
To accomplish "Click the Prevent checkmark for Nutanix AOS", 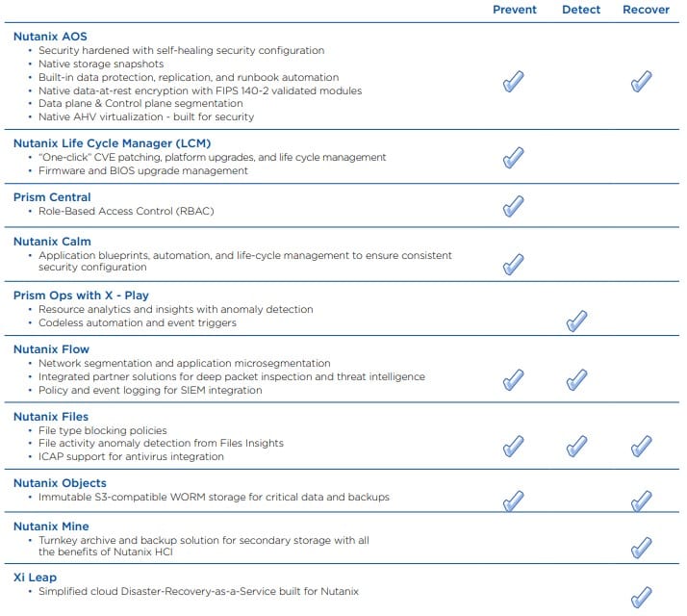I will click(513, 82).
